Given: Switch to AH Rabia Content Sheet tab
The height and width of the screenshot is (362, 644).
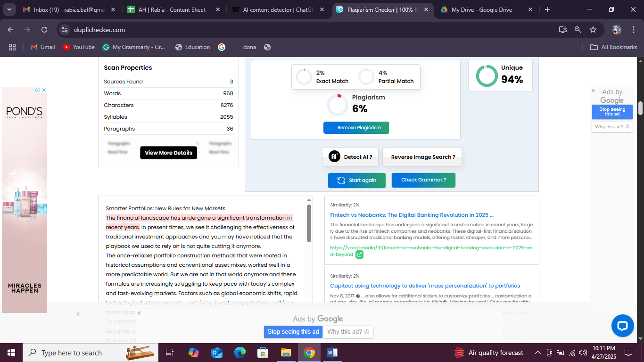Looking at the screenshot, I should 174,9.
